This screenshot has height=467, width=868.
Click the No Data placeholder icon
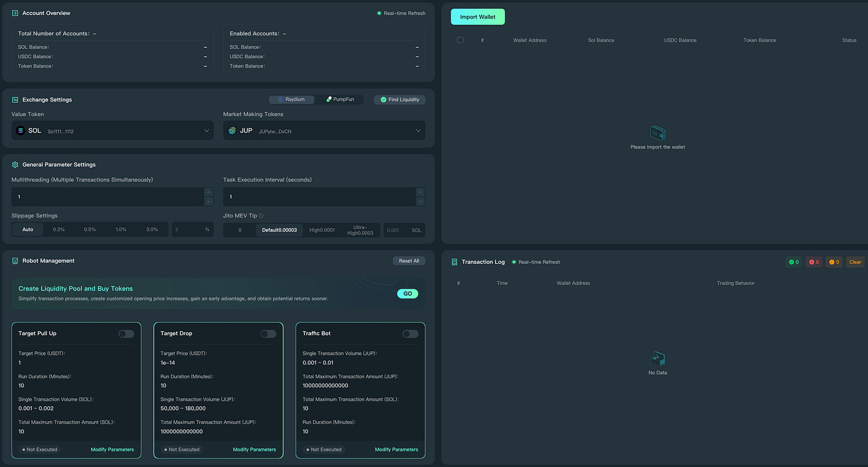pyautogui.click(x=657, y=359)
